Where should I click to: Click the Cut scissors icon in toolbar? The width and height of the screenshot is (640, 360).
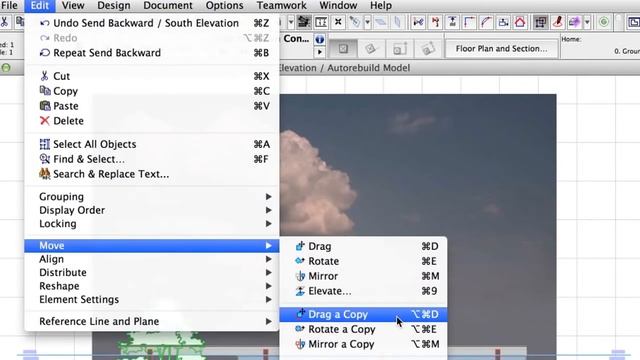(4, 22)
